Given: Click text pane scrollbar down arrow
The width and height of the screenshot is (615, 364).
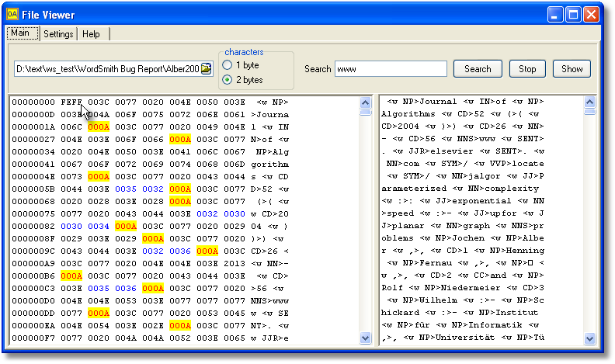Looking at the screenshot, I should tap(590, 338).
